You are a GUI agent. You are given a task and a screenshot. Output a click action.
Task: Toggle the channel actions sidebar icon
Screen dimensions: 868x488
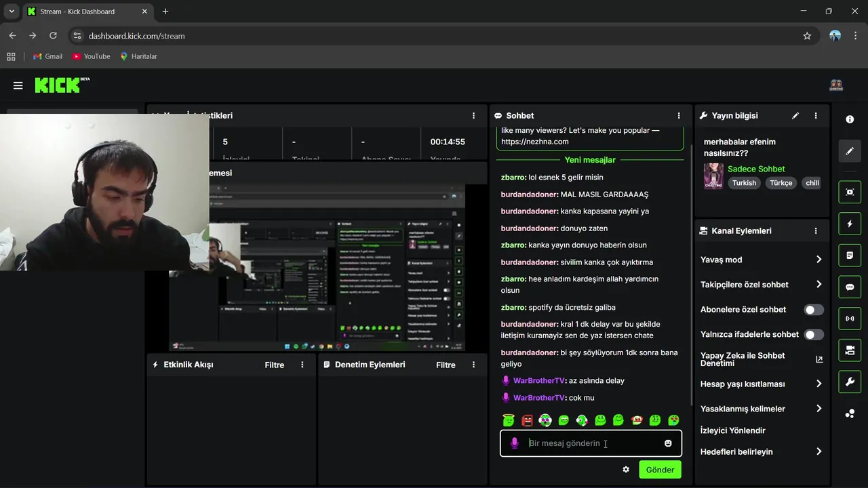tap(850, 350)
